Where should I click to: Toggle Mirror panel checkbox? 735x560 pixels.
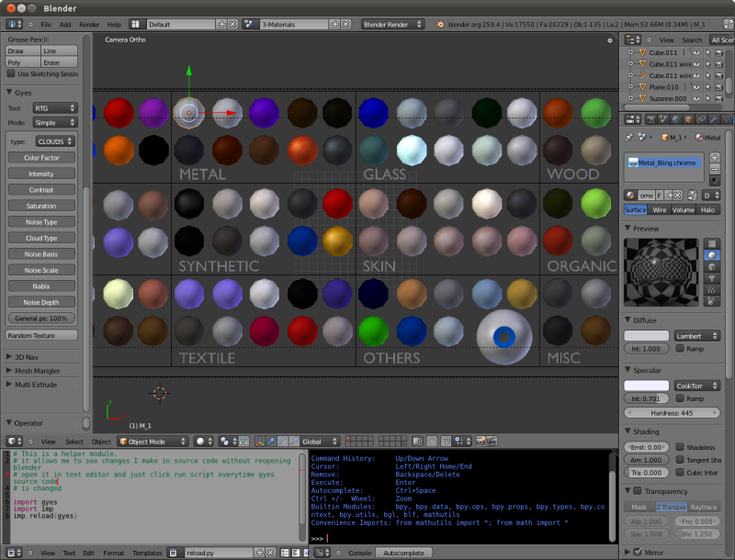coord(638,552)
